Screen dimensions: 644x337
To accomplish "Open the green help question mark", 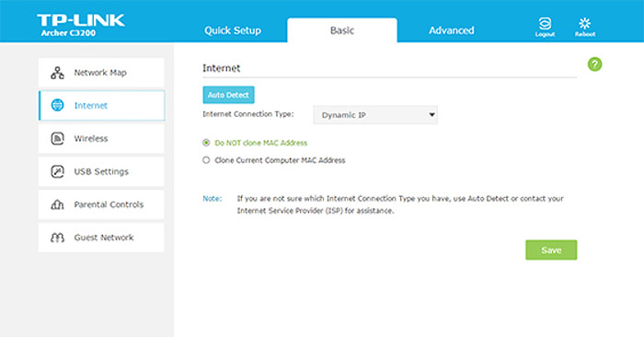I will click(594, 64).
